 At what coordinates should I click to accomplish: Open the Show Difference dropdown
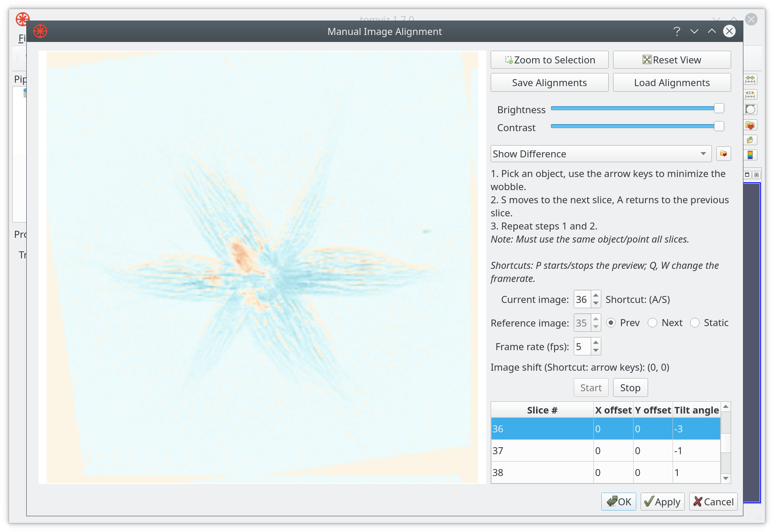(601, 154)
